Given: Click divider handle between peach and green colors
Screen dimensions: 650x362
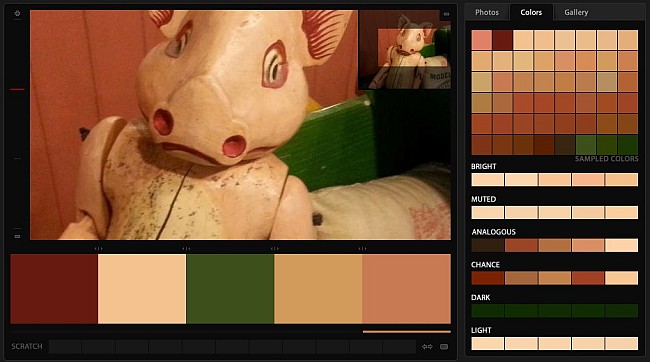Looking at the screenshot, I should pos(186,248).
